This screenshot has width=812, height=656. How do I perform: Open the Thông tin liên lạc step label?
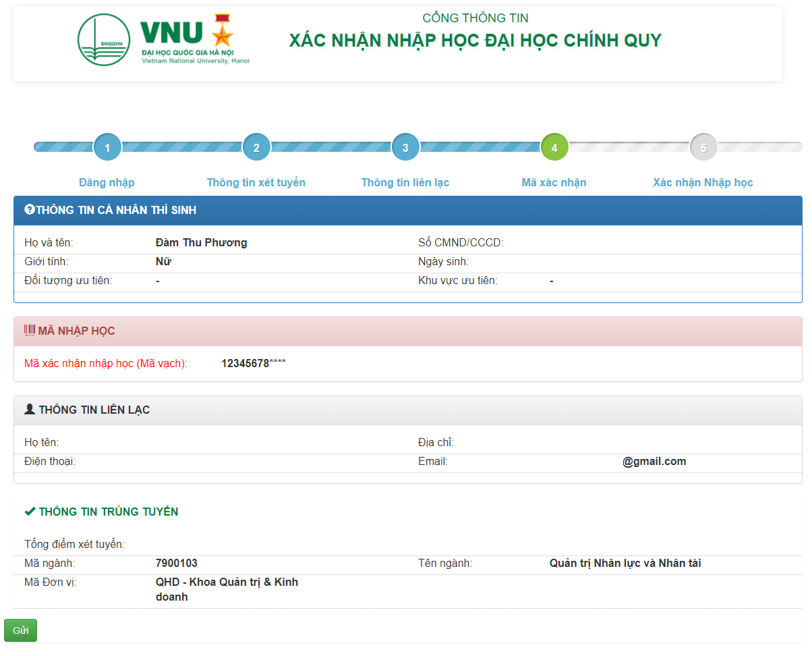(405, 182)
